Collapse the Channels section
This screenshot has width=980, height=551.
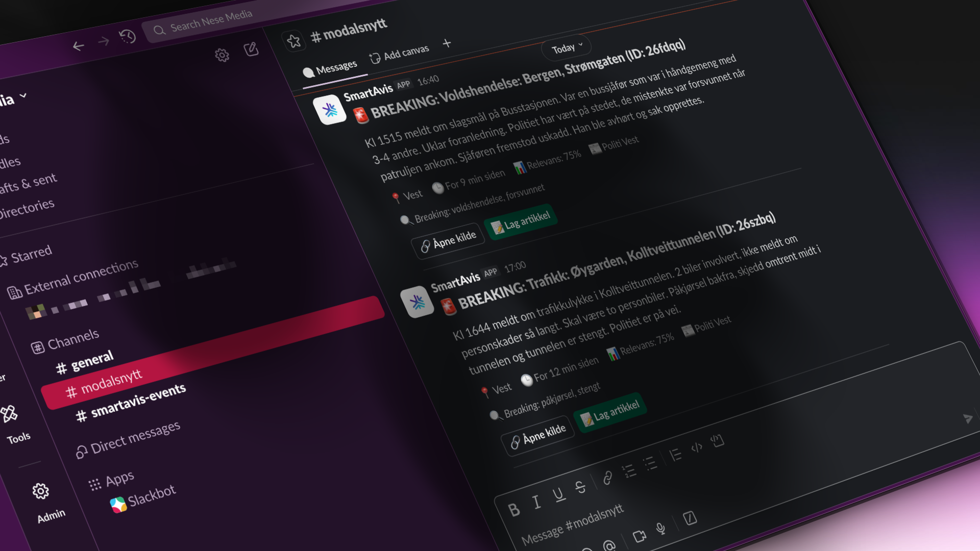pos(72,340)
